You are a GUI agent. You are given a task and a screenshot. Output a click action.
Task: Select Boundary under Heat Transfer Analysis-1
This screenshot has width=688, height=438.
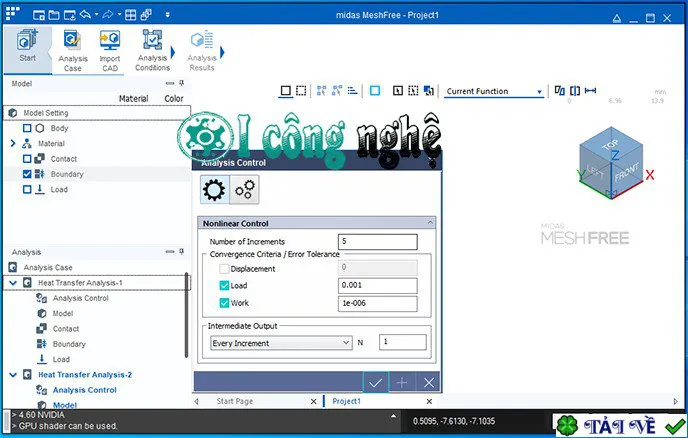click(69, 344)
